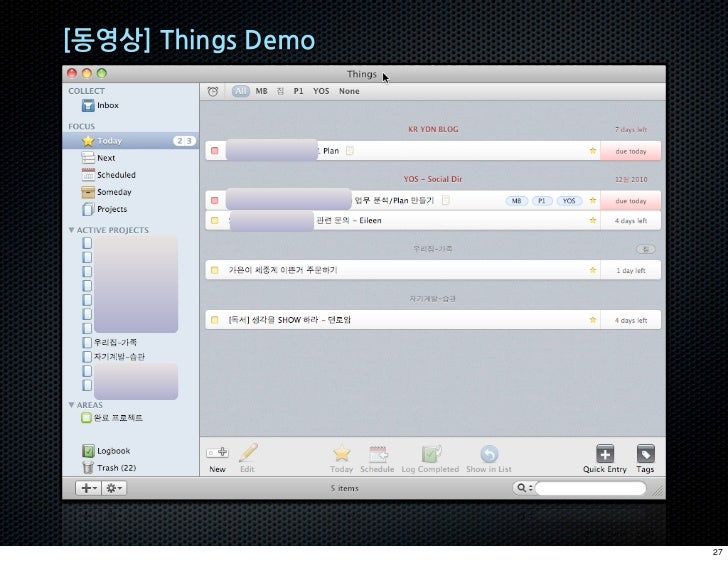Check off the KR YDN BLOG Plan task
The height and width of the screenshot is (561, 728).
(214, 151)
